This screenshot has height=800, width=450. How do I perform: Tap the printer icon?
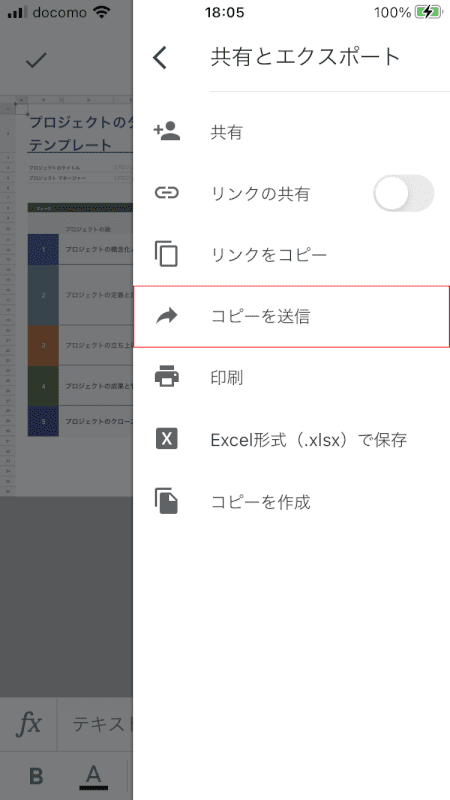[x=166, y=378]
